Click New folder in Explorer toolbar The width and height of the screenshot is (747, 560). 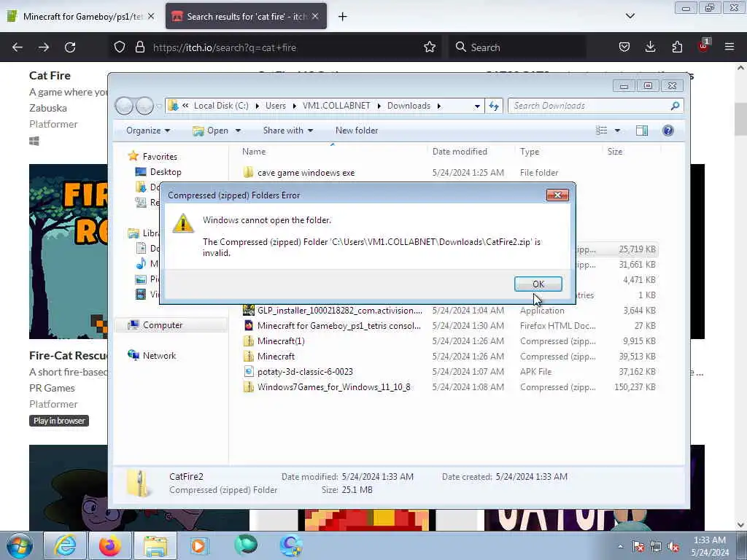click(356, 131)
